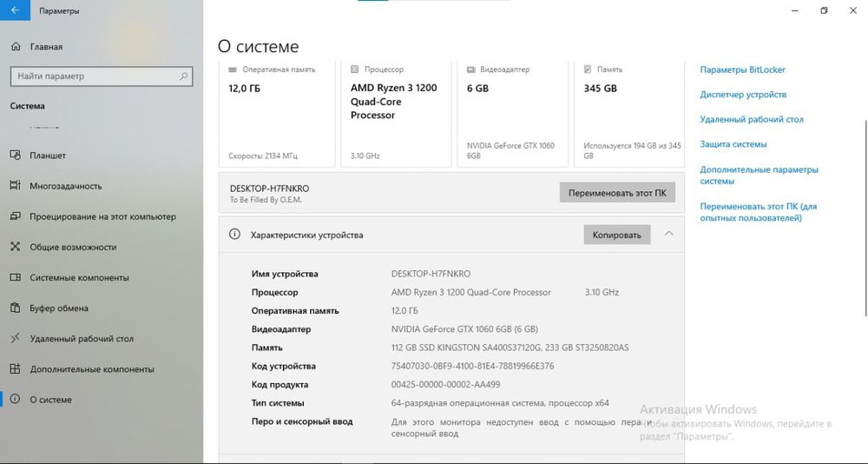Click the Используется 194 GB из 345 GB text
868x464 pixels.
[632, 151]
